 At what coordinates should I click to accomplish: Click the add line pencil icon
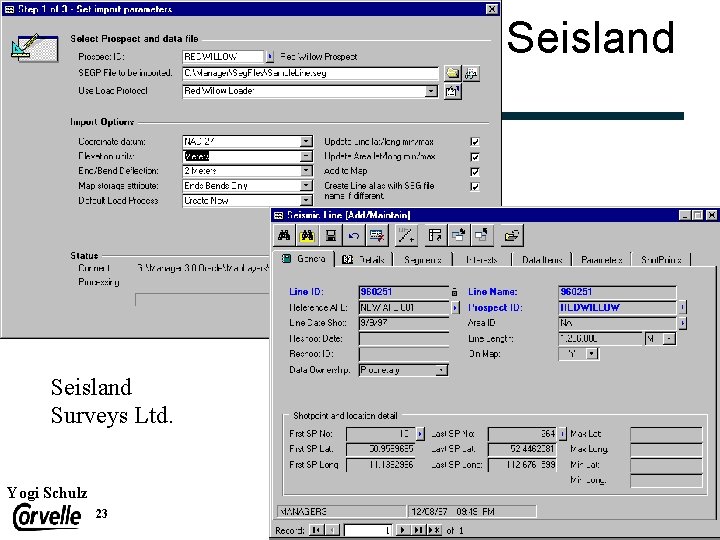pos(406,236)
